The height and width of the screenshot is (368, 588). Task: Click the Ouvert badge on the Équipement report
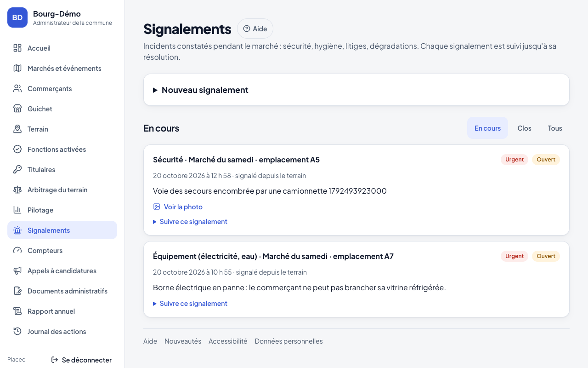[546, 256]
